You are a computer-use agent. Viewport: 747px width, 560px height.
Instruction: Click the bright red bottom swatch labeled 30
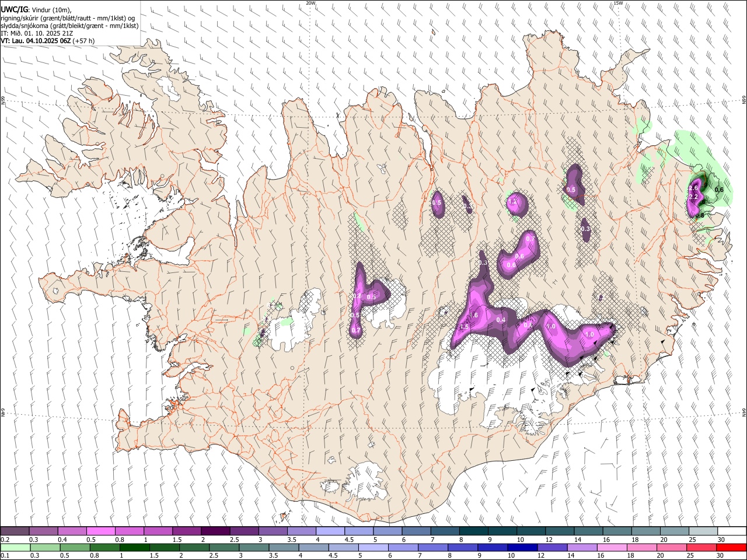(x=731, y=547)
